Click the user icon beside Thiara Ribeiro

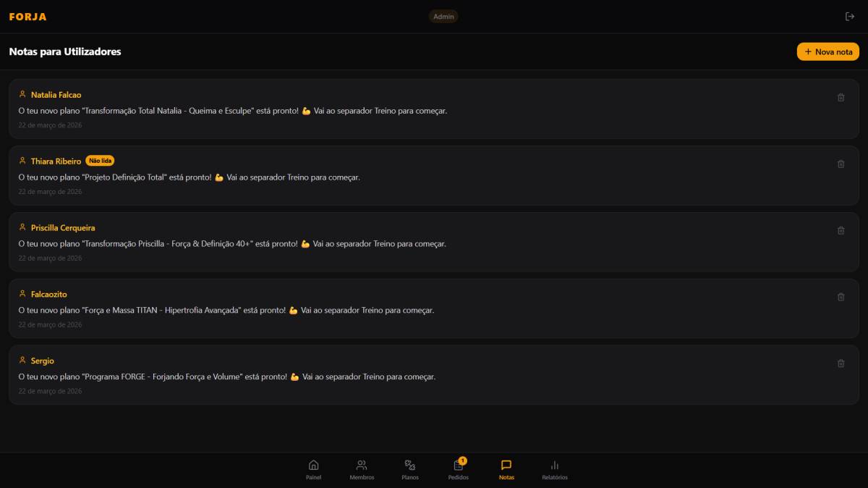tap(22, 161)
